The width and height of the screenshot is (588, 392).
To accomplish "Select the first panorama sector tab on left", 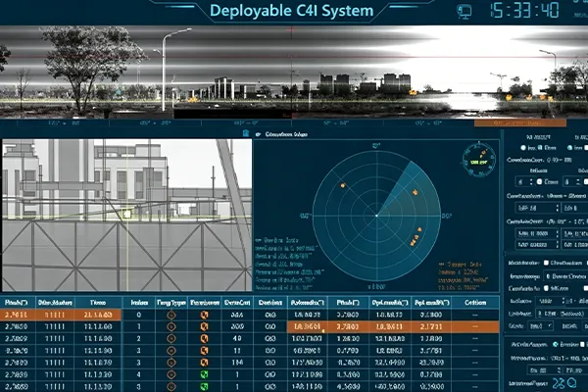I will click(64, 123).
